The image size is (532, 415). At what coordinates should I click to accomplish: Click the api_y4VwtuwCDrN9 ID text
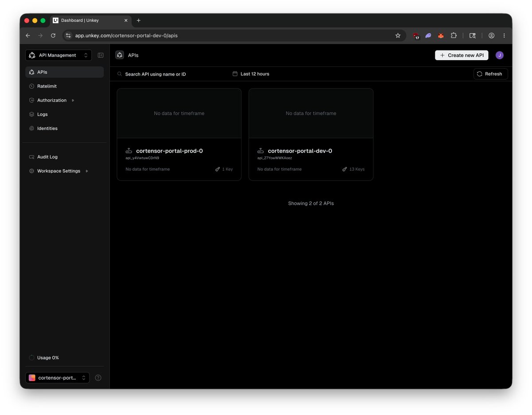tap(142, 158)
